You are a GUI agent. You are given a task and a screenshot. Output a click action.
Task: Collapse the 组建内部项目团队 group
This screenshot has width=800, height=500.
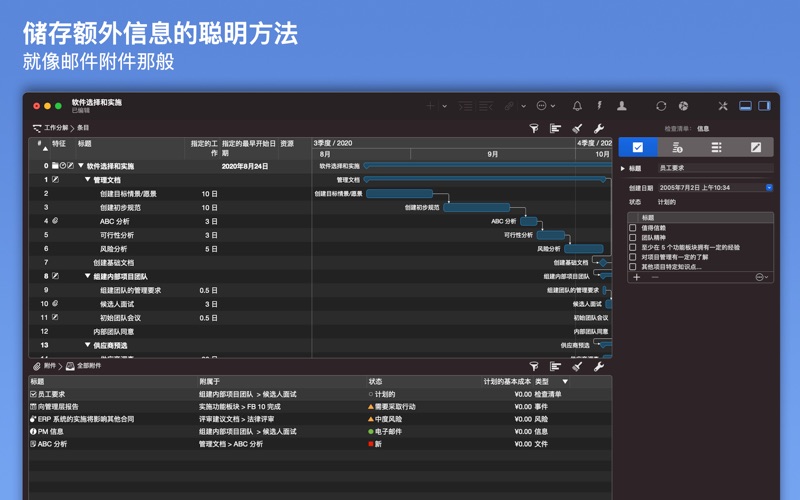(88, 276)
